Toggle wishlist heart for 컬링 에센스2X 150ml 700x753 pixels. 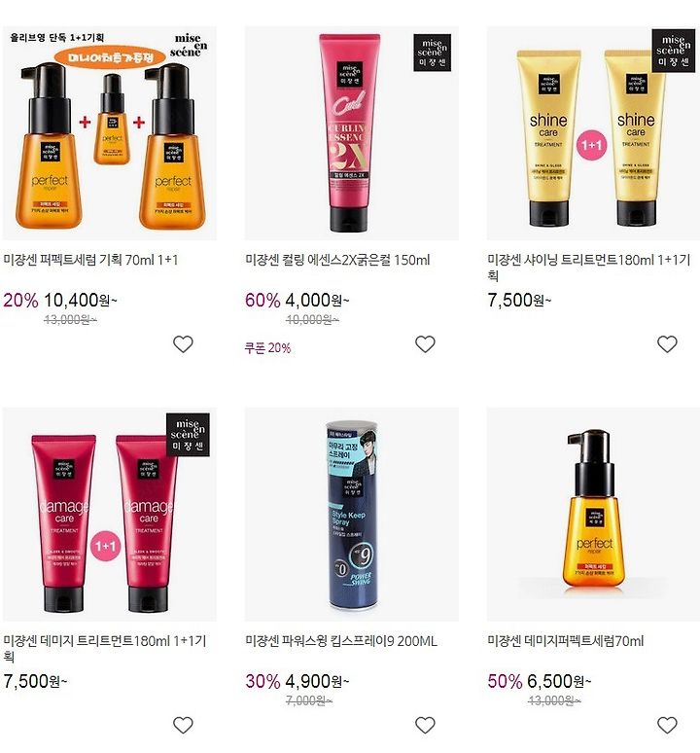(x=425, y=343)
